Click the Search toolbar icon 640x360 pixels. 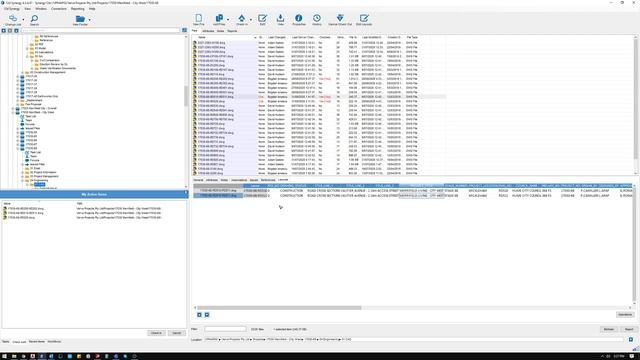pyautogui.click(x=34, y=20)
